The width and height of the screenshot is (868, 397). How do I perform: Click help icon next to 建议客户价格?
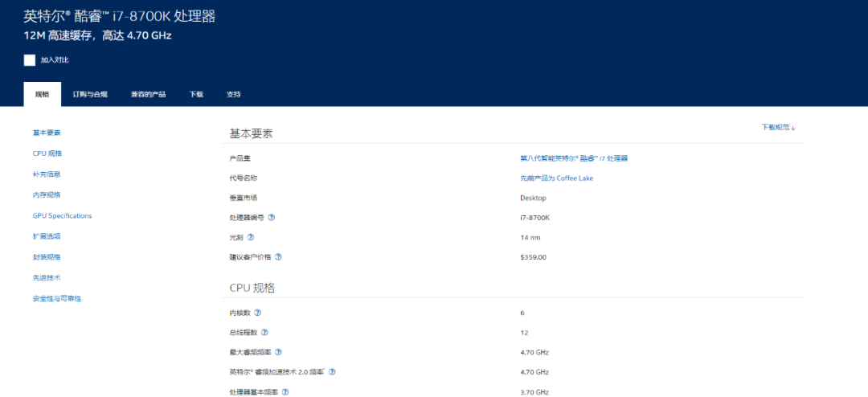click(x=278, y=257)
